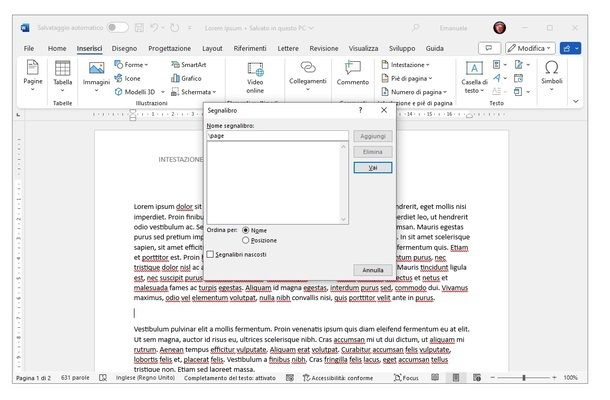Open the Revisione tab
Viewport: 610px width, 400px height.
point(324,48)
